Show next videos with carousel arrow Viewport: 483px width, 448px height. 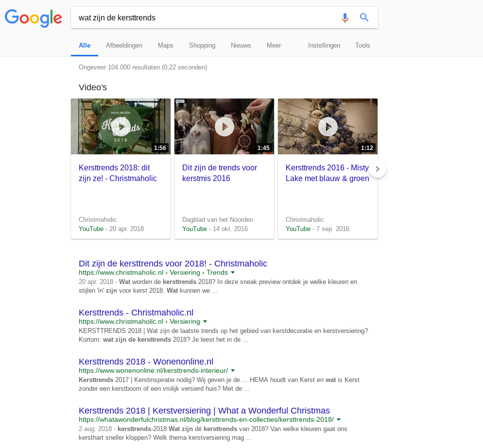[x=378, y=169]
